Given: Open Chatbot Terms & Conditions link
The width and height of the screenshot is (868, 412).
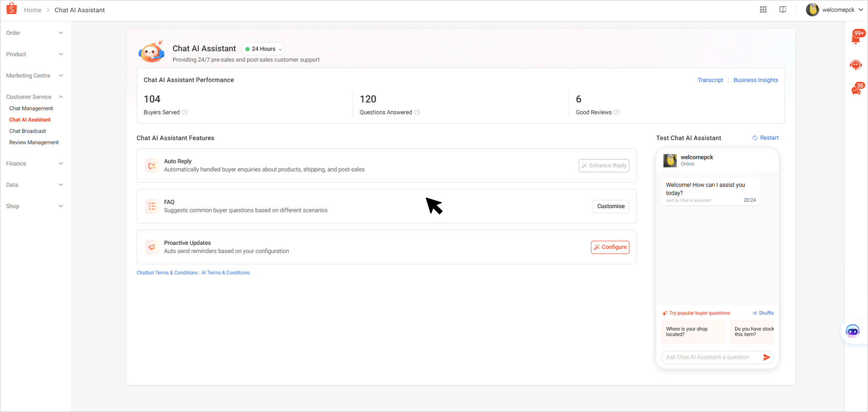Looking at the screenshot, I should tap(167, 273).
